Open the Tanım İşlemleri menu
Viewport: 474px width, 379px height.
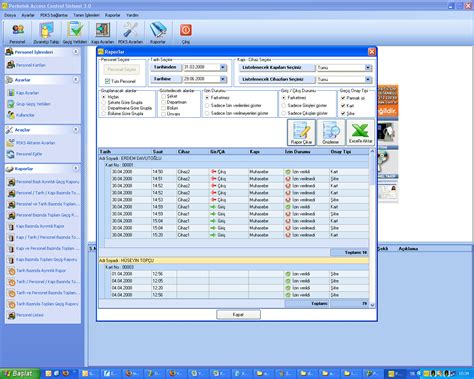(x=86, y=15)
